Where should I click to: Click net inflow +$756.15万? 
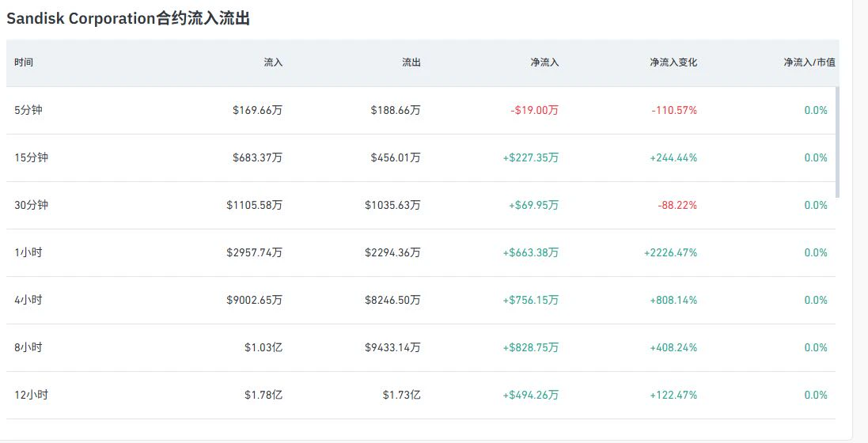coord(531,300)
